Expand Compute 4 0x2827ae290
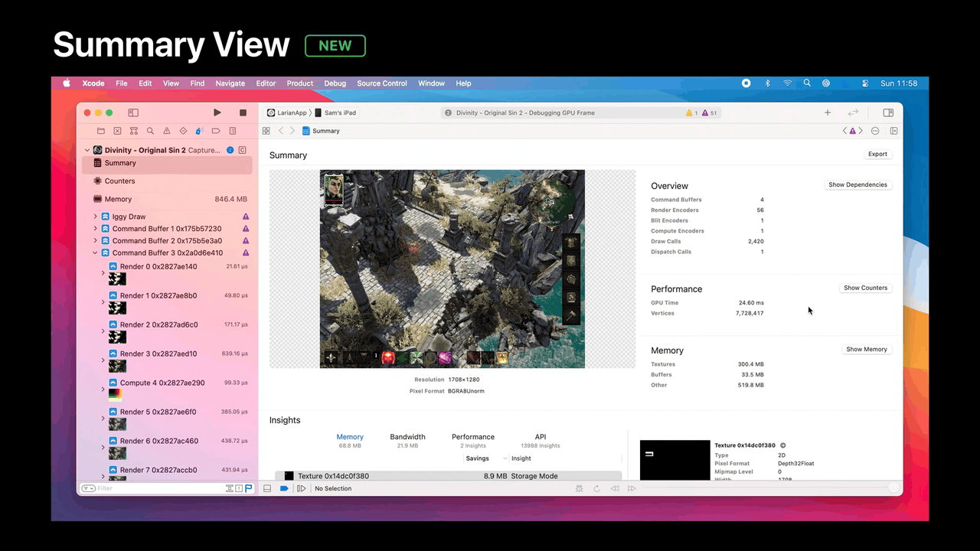 click(103, 390)
